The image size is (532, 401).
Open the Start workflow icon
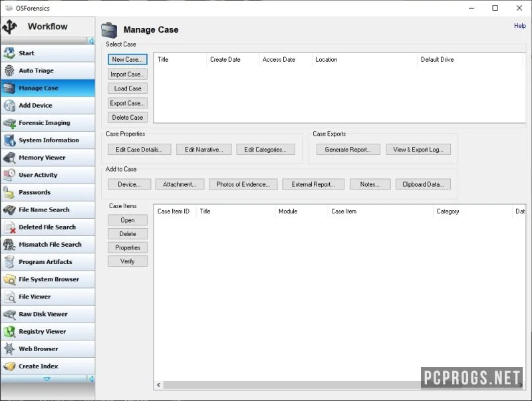(9, 53)
